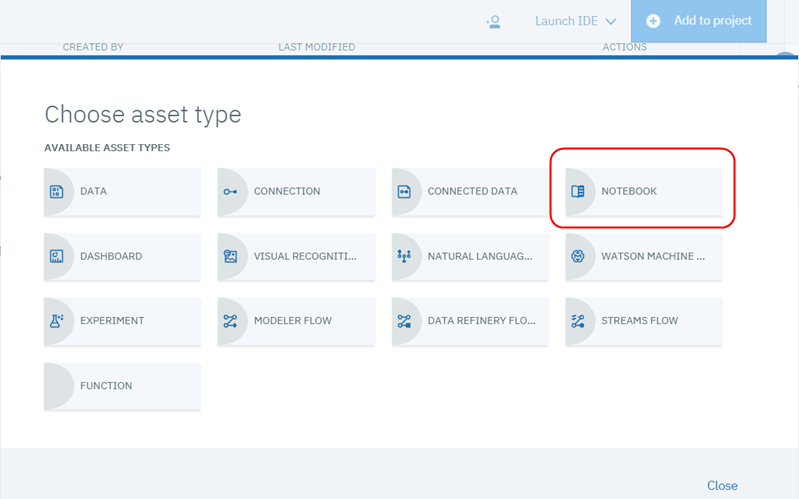Select the CONNECTED DATA asset label
This screenshot has width=799, height=499.
click(x=472, y=191)
